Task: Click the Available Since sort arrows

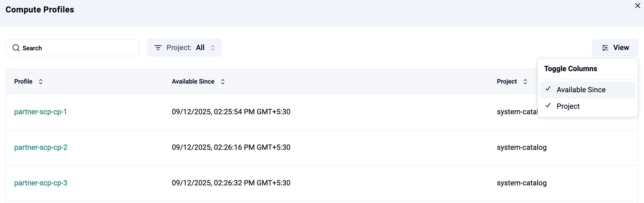Action: click(223, 82)
